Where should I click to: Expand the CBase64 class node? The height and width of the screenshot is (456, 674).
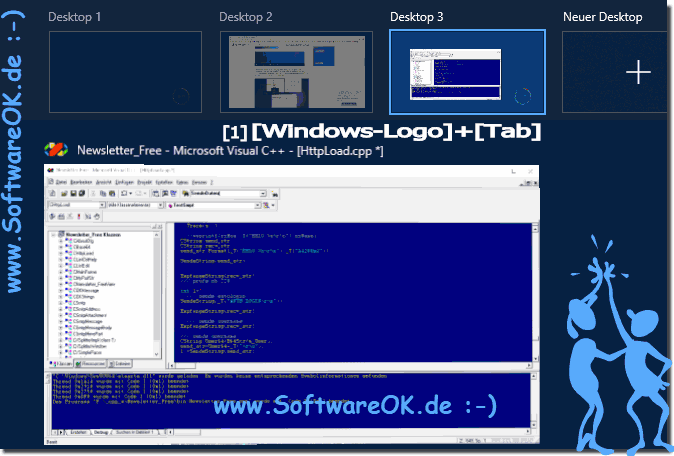[x=61, y=247]
